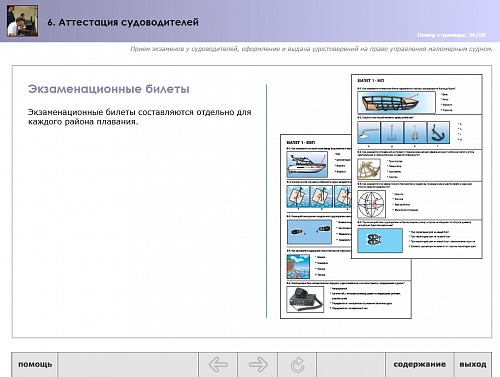Click the front exam ticket sheet image

point(417,166)
